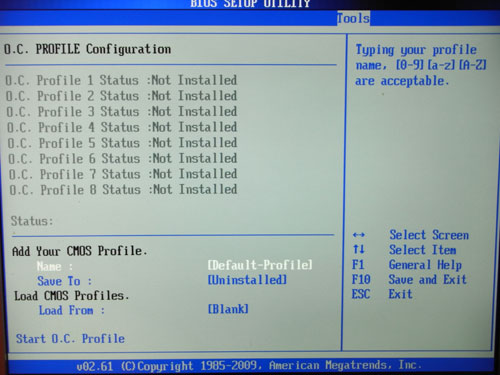Screen dimensions: 500x375
Task: Click O.C. Profile 7 Status row
Action: click(x=123, y=174)
